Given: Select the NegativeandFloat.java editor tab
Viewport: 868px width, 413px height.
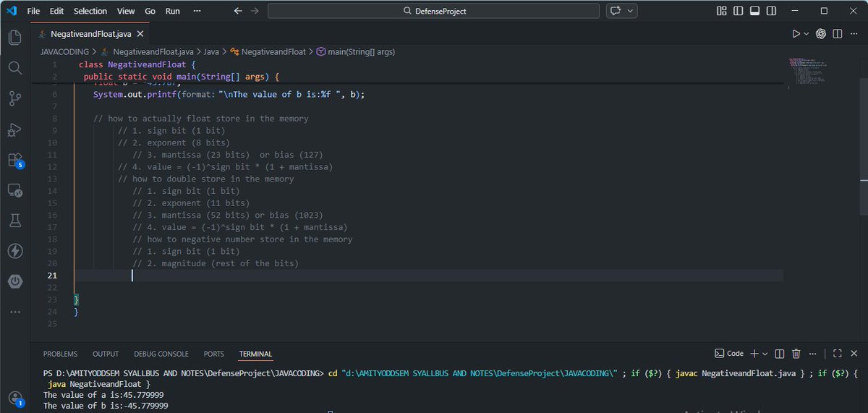Looking at the screenshot, I should 90,34.
